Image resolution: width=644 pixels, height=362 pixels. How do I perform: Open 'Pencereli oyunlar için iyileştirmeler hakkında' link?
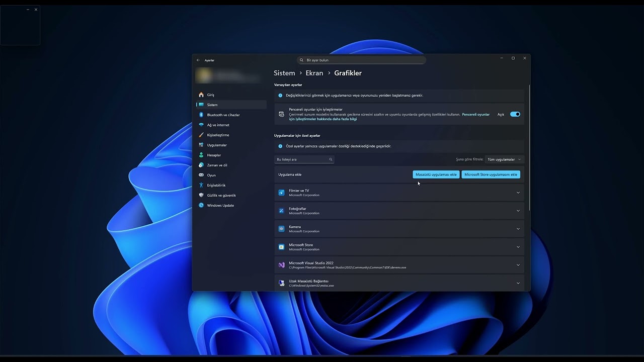tap(389, 117)
